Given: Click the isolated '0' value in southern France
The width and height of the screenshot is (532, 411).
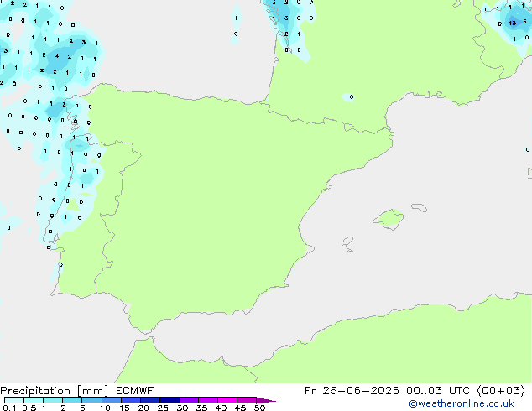Looking at the screenshot, I should click(x=352, y=97).
